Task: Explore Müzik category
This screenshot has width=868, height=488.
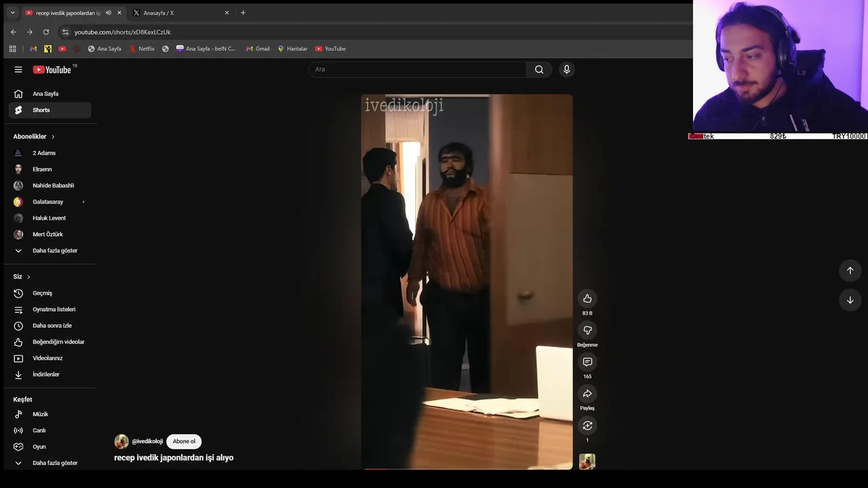Action: pyautogui.click(x=50, y=414)
